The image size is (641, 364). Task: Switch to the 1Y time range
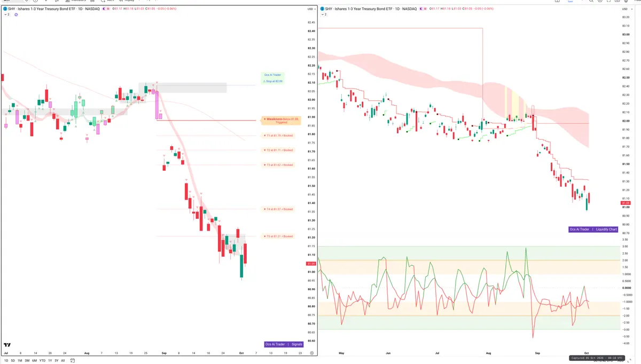click(50, 360)
